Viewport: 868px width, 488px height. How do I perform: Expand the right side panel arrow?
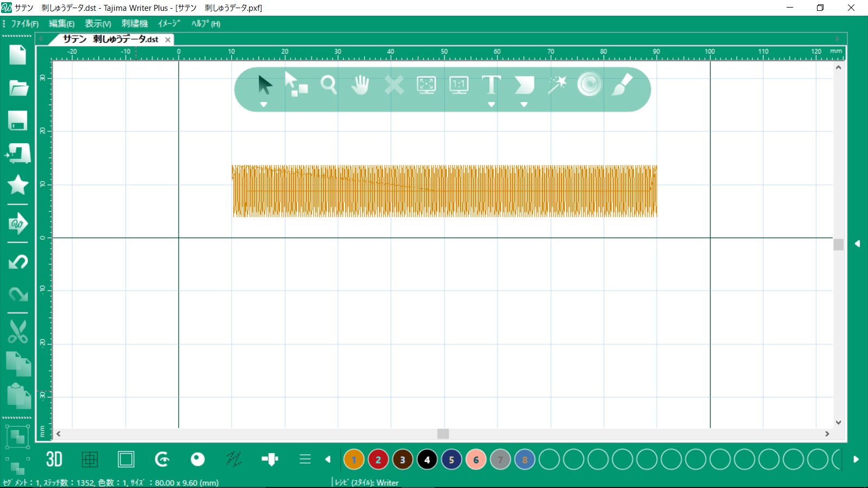click(x=858, y=243)
